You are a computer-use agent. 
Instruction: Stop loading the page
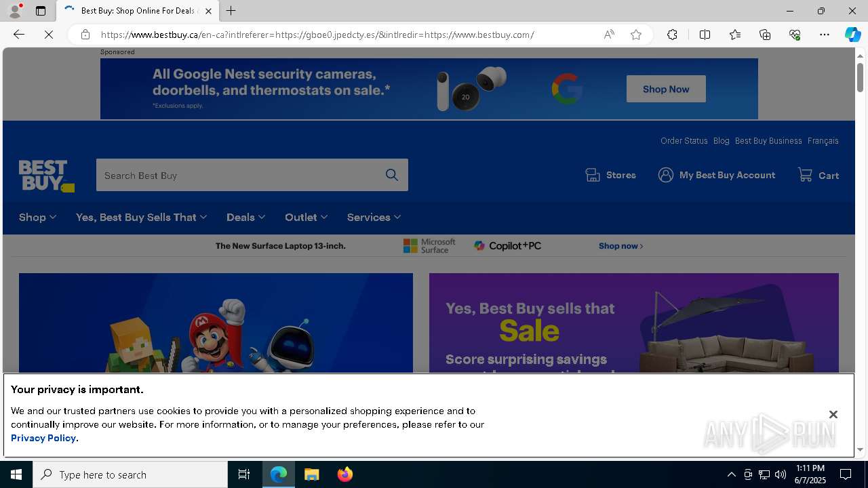coord(49,35)
